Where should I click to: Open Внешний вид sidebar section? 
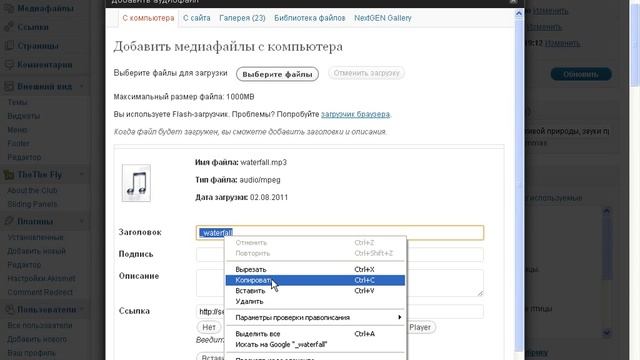pos(44,87)
